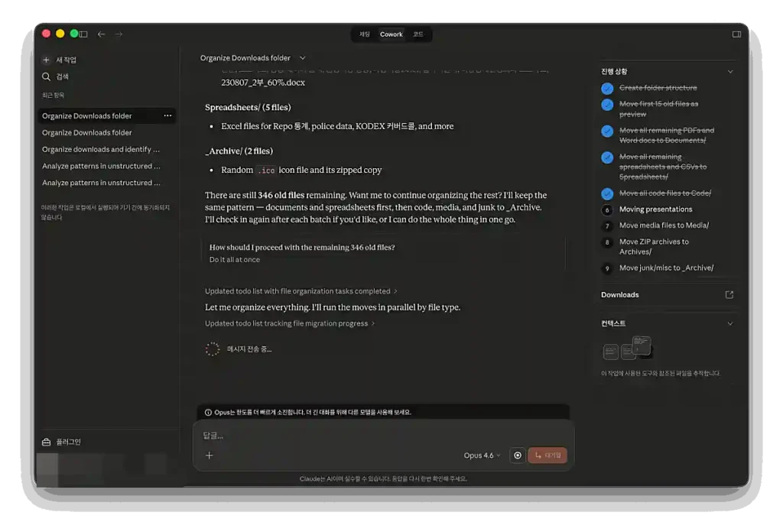Collapse the 진행 상황 section chevron
Image resolution: width=783 pixels, height=532 pixels.
point(729,72)
